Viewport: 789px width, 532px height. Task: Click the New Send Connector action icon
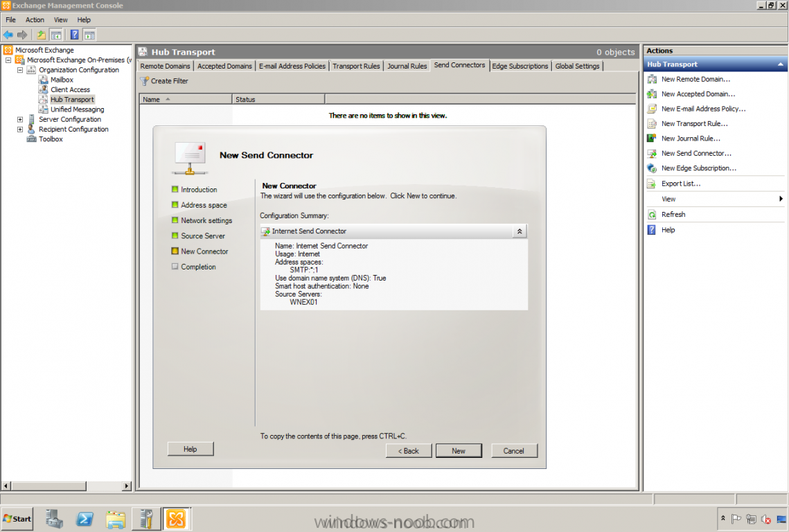tap(652, 154)
